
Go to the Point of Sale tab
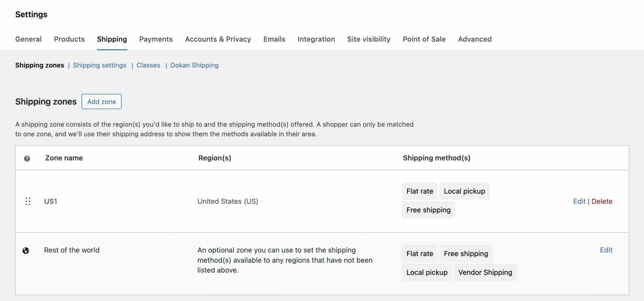424,39
